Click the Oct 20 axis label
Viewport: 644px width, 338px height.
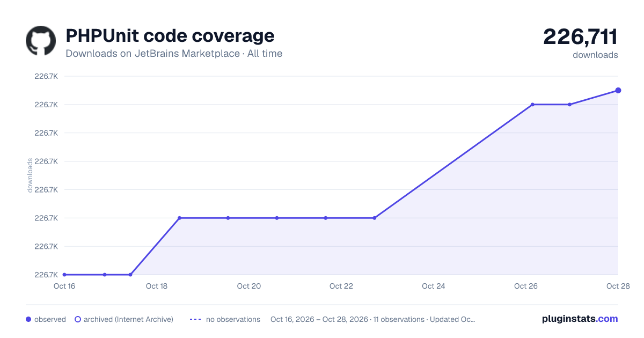point(249,286)
